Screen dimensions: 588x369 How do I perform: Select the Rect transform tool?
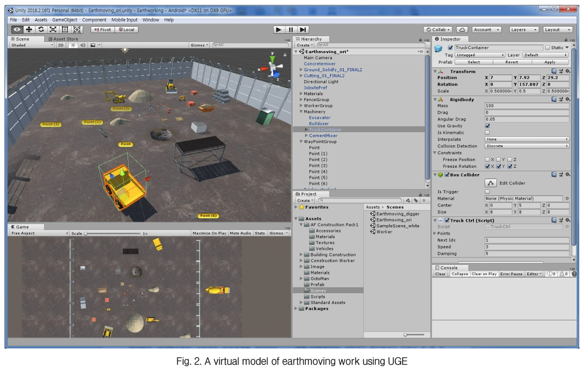[64, 29]
